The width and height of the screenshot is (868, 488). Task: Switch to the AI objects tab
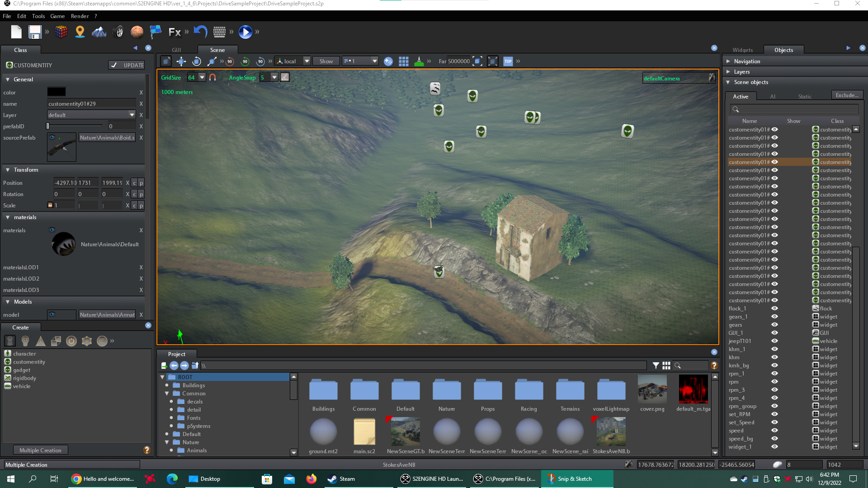pos(773,97)
